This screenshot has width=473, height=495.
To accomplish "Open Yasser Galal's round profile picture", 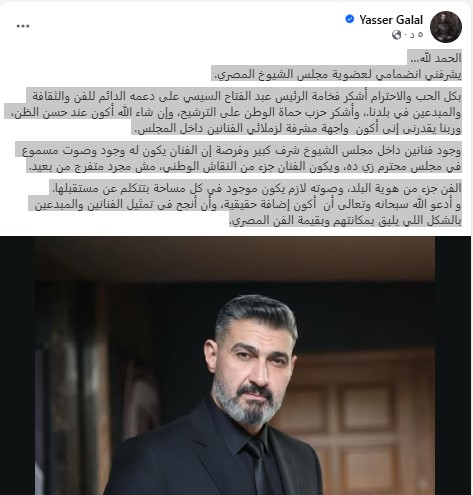I will coord(446,27).
